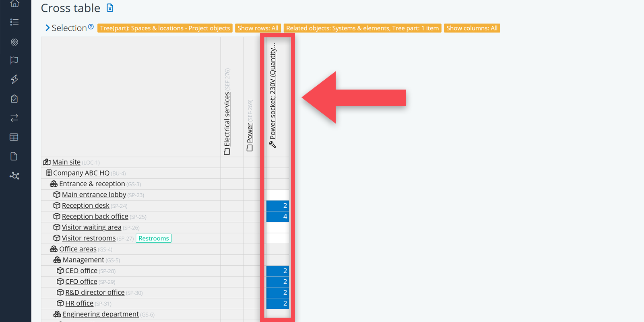Screen dimensions: 644x322
Task: Export cross table to Excel
Action: point(110,8)
